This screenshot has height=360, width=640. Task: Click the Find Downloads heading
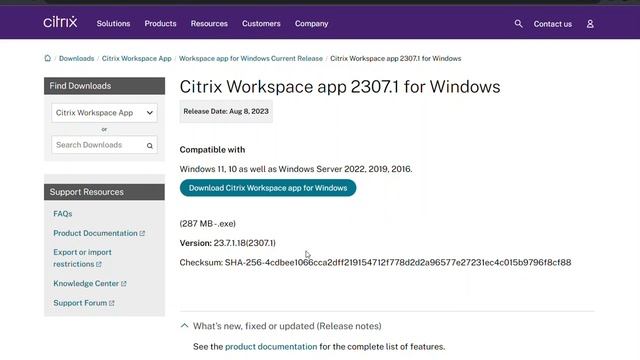104,86
